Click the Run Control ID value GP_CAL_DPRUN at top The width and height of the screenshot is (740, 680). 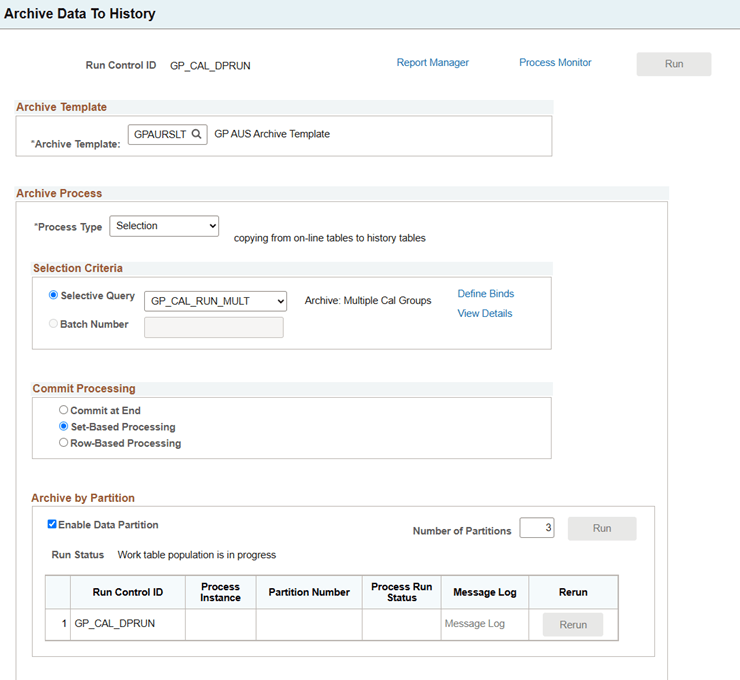tap(210, 66)
